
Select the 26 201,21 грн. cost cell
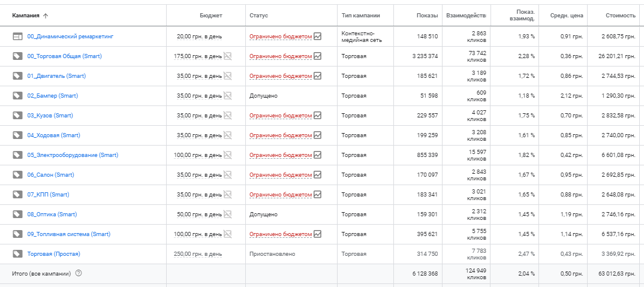617,56
